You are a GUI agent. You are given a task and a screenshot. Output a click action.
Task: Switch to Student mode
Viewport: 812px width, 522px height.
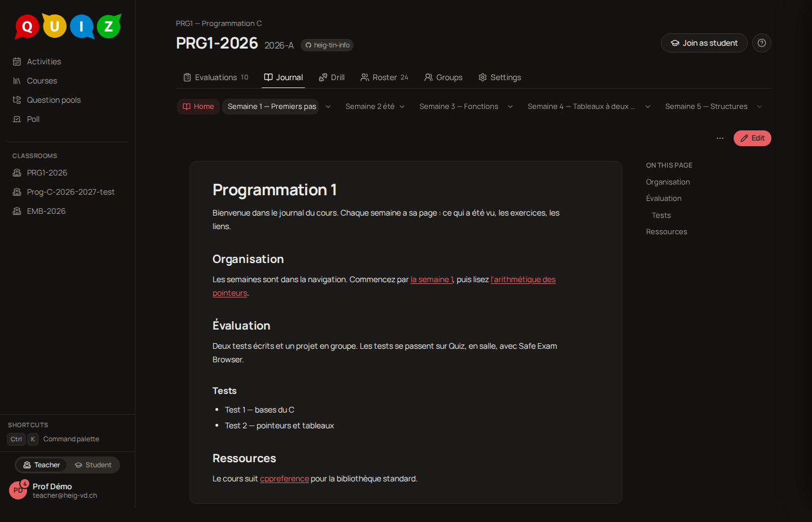[x=93, y=465]
